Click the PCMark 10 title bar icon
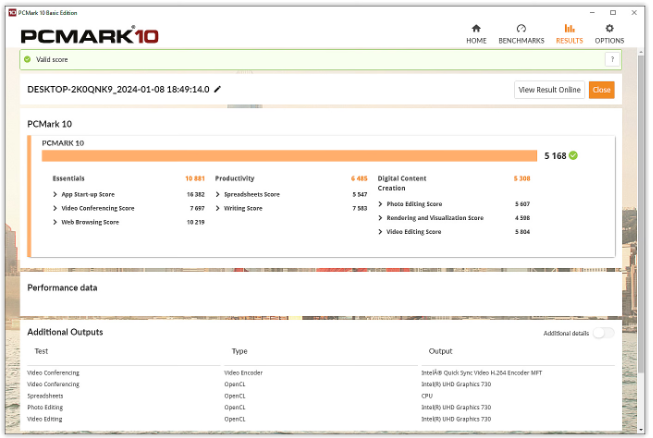Image resolution: width=653 pixels, height=438 pixels. pyautogui.click(x=9, y=7)
